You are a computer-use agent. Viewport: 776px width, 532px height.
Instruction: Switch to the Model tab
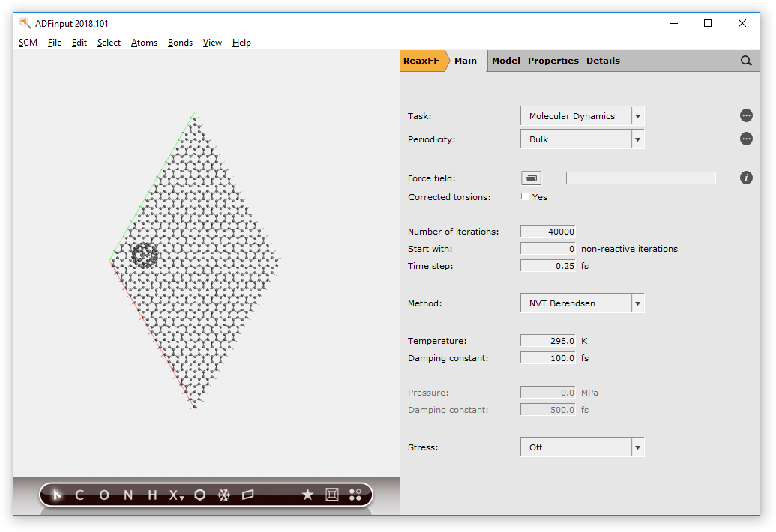(506, 61)
